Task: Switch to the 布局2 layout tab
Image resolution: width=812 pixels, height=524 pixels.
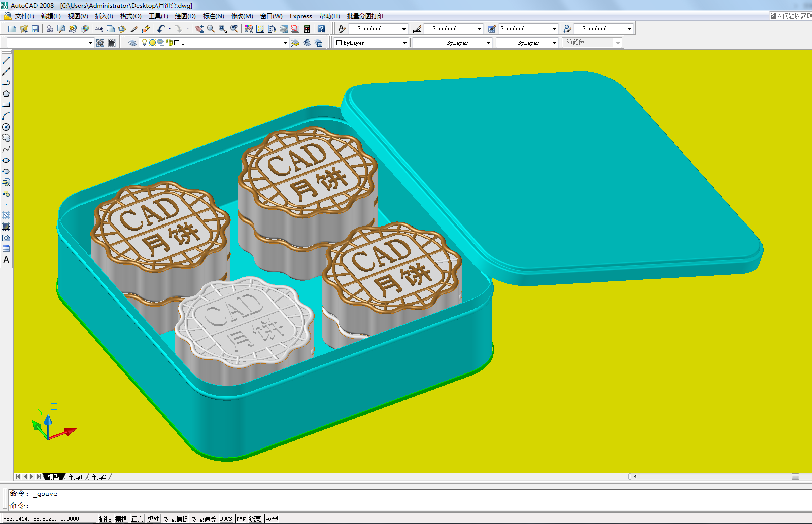Action: coord(99,477)
